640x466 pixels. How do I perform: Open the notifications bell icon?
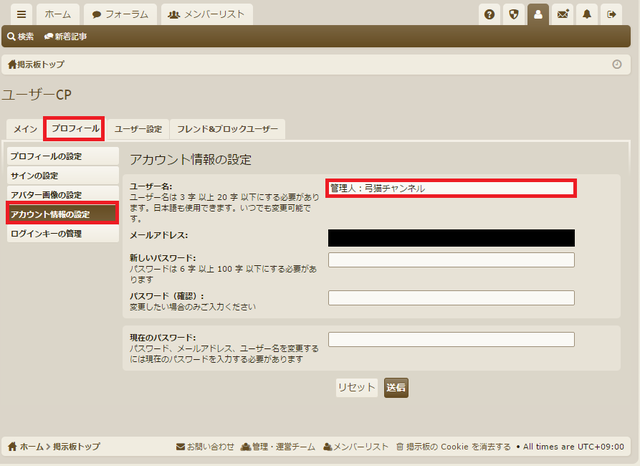587,15
